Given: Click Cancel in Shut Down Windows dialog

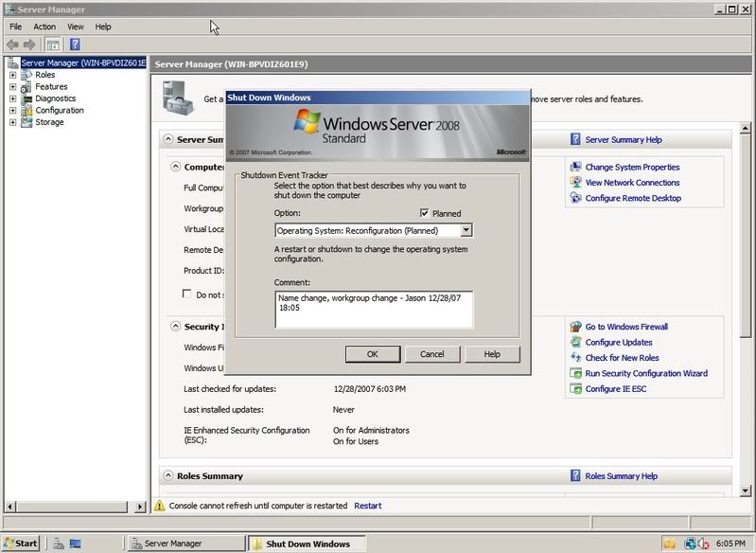Looking at the screenshot, I should [432, 354].
